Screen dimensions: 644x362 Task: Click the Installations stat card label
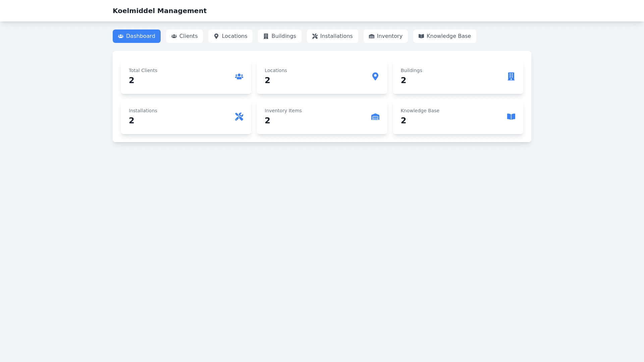[x=143, y=111]
